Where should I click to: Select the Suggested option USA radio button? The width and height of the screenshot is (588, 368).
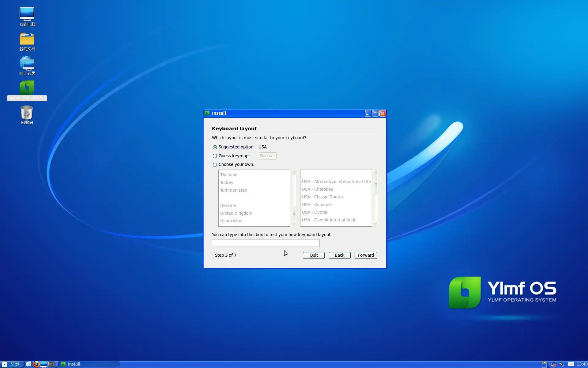click(x=215, y=147)
